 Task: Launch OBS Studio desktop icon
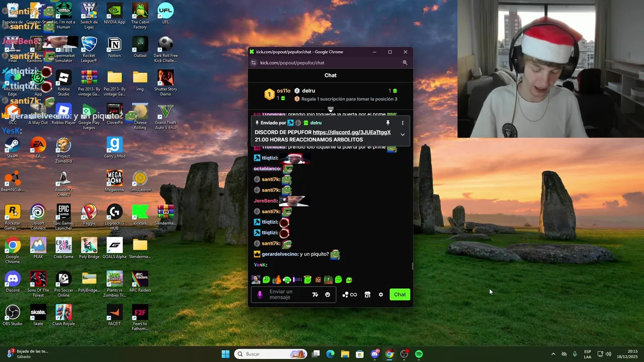(x=13, y=315)
